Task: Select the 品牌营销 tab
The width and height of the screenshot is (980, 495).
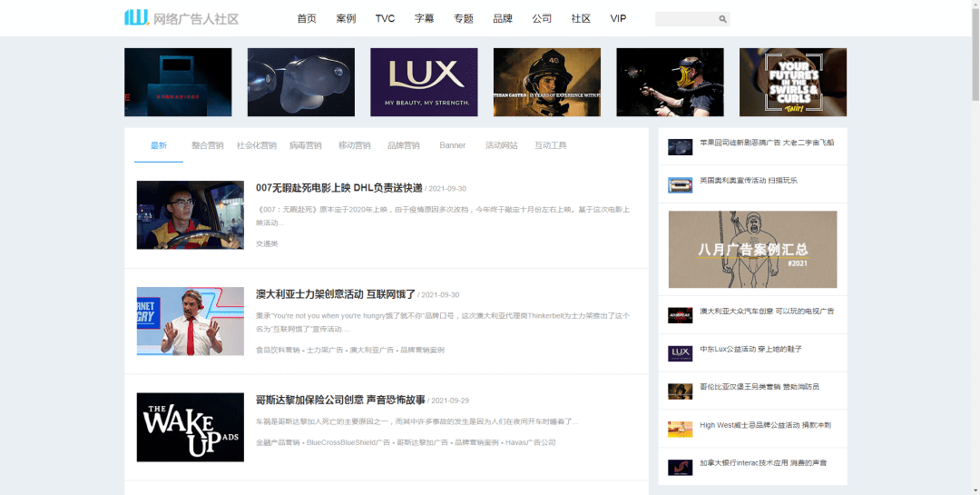Action: [403, 145]
